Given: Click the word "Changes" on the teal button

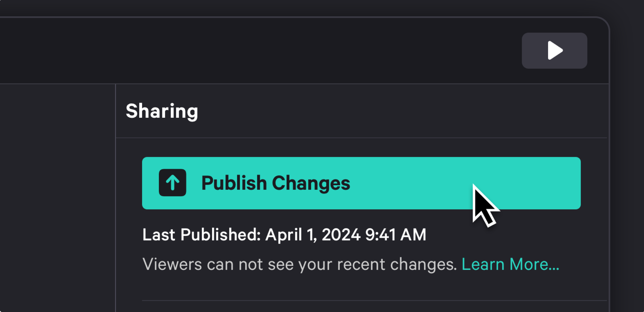Looking at the screenshot, I should 311,183.
